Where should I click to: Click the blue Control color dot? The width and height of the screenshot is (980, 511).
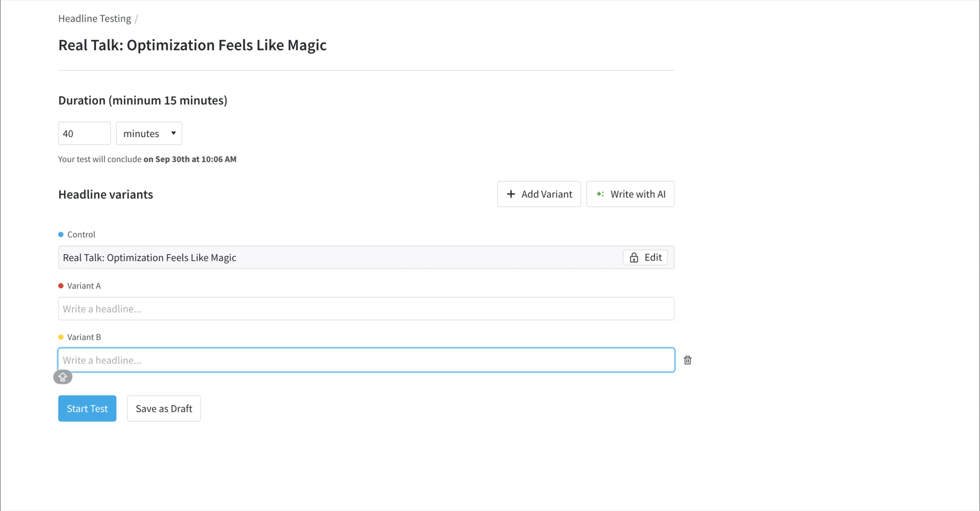[61, 234]
